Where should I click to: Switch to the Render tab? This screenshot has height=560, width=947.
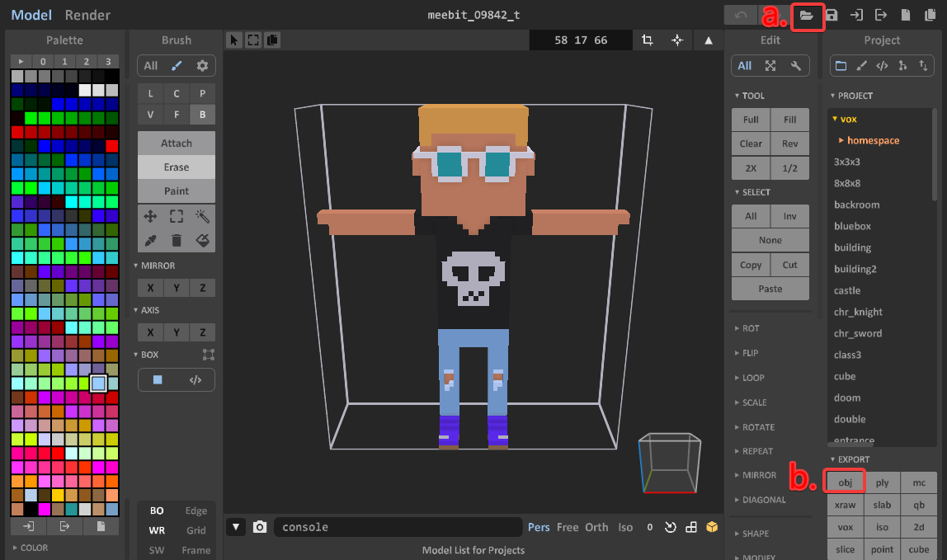click(x=87, y=15)
